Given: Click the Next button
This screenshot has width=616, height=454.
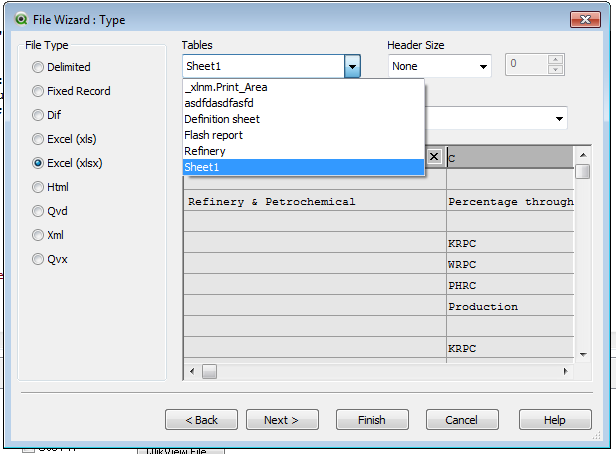Looking at the screenshot, I should 282,420.
